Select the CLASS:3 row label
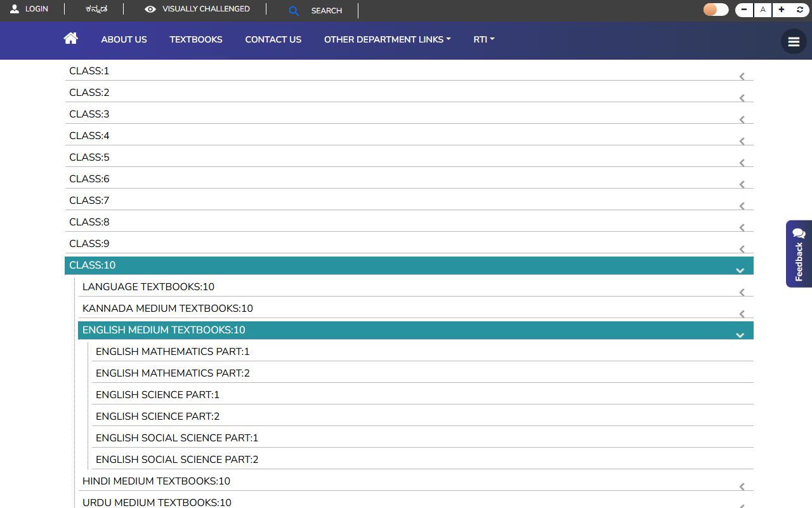The image size is (812, 508). (89, 114)
